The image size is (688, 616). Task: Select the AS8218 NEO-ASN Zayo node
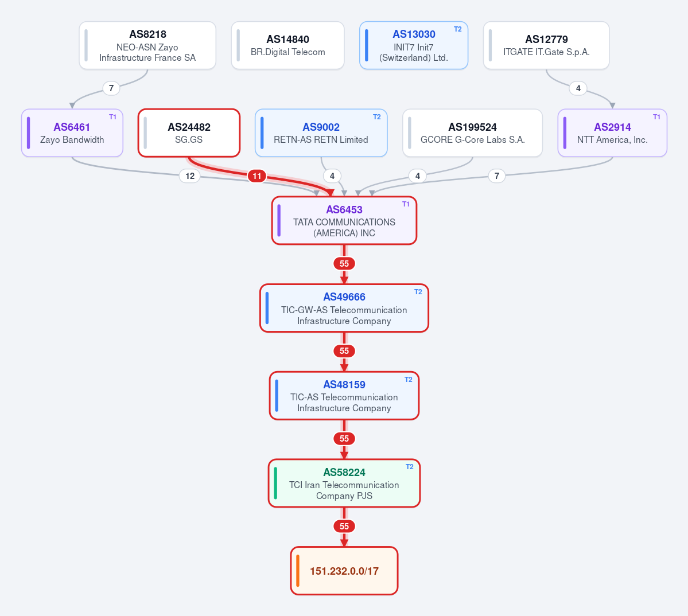147,45
